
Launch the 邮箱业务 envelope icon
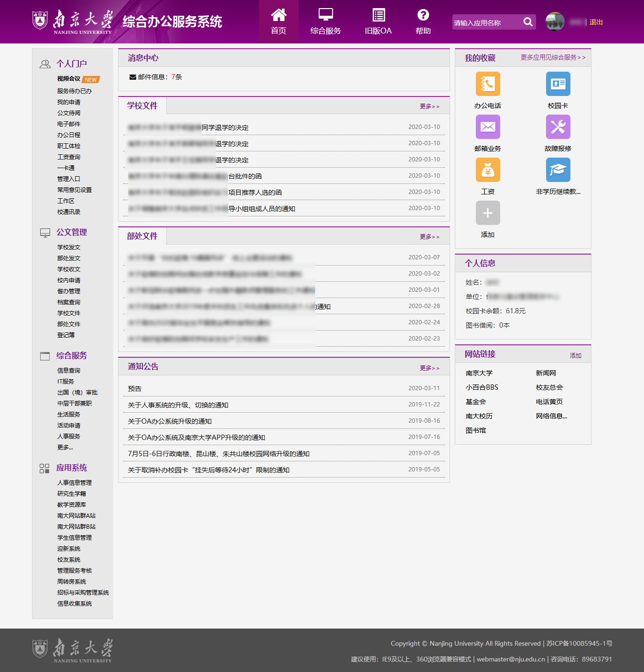click(487, 127)
